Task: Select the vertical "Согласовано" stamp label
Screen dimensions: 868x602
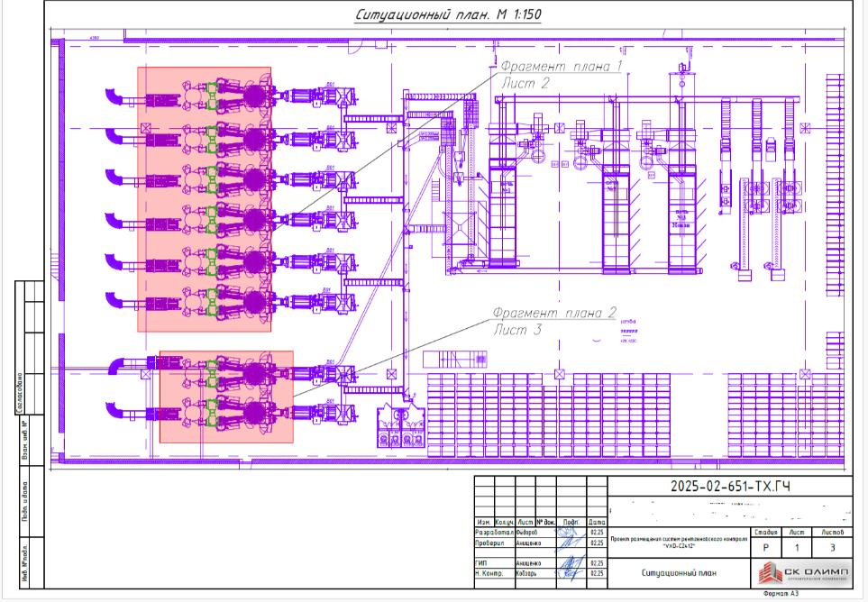Action: point(21,394)
